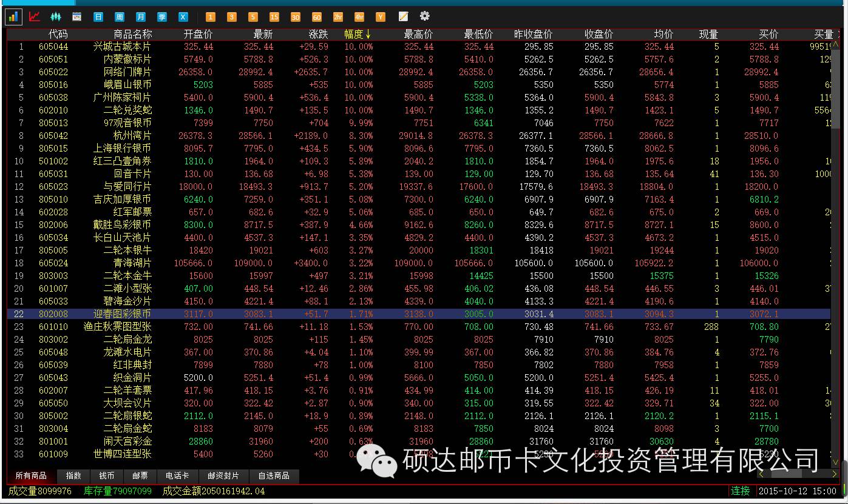
Task: Click the 连接 connection status indicator
Action: 741,491
